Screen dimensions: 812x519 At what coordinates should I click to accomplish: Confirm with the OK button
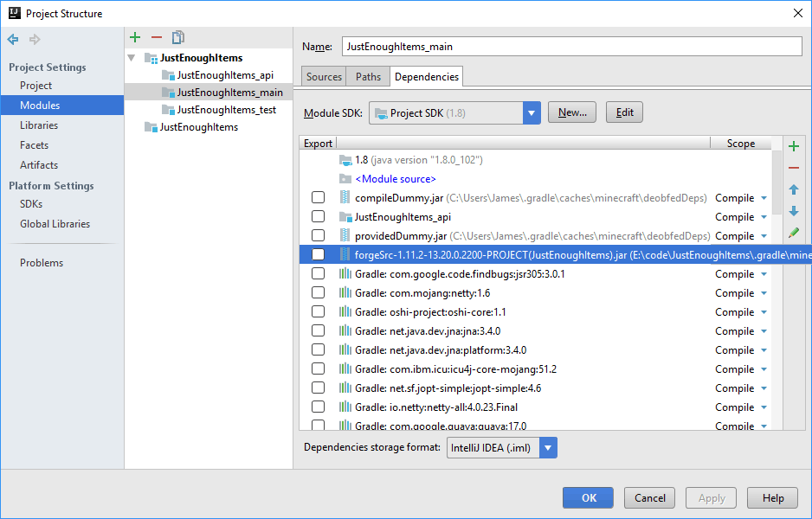tap(589, 497)
